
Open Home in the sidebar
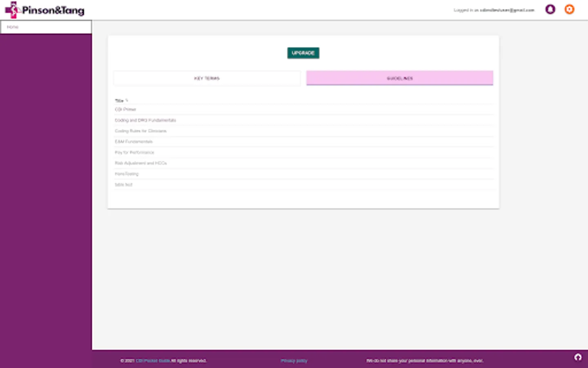point(46,27)
